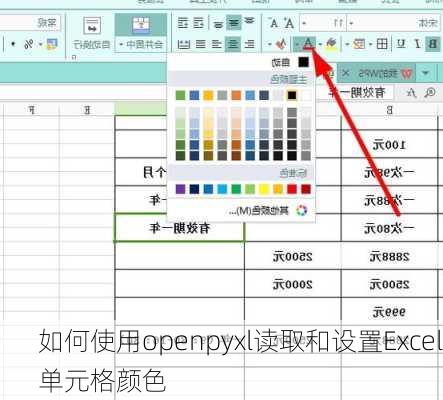The image size is (443, 400).
Task: Select the cell containing 100元
Action: tap(389, 145)
